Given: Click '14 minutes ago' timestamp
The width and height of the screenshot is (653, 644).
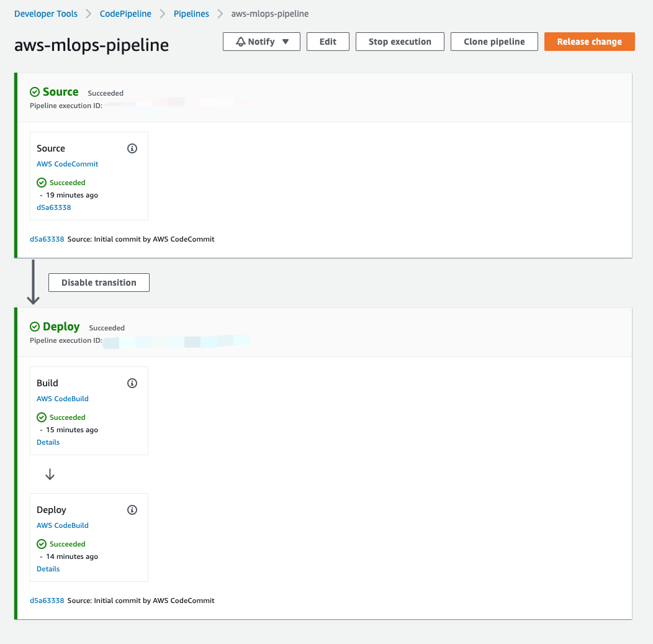Looking at the screenshot, I should (x=72, y=556).
